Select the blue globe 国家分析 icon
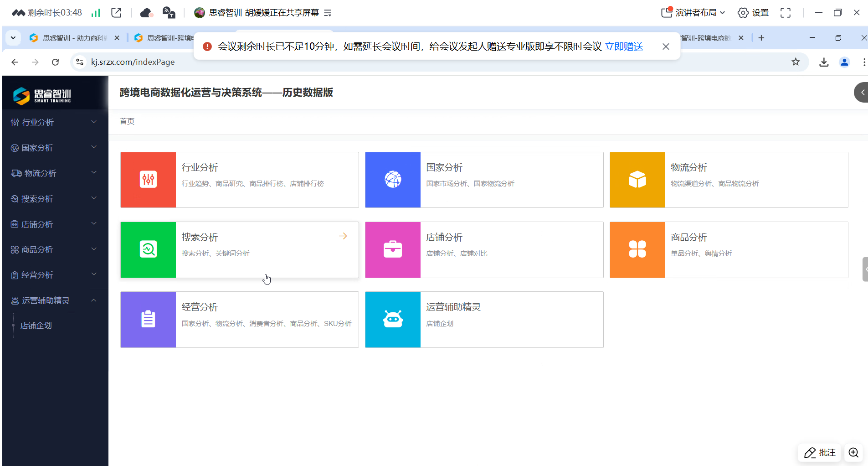The height and width of the screenshot is (466, 868). [x=392, y=179]
